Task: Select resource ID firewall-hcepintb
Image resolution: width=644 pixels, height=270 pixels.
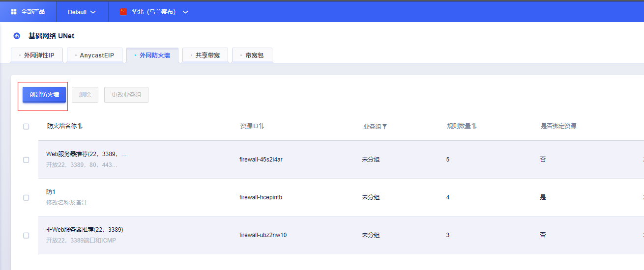Action: pyautogui.click(x=261, y=197)
